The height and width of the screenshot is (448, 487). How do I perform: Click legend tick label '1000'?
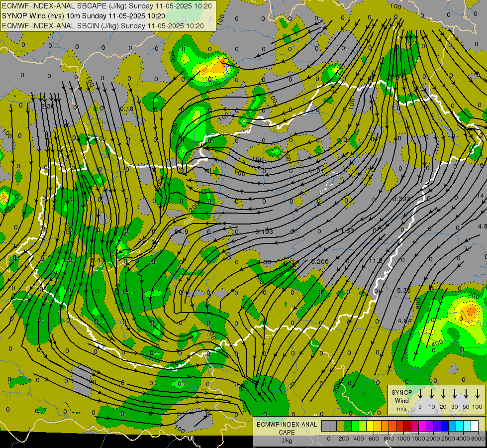(403, 439)
